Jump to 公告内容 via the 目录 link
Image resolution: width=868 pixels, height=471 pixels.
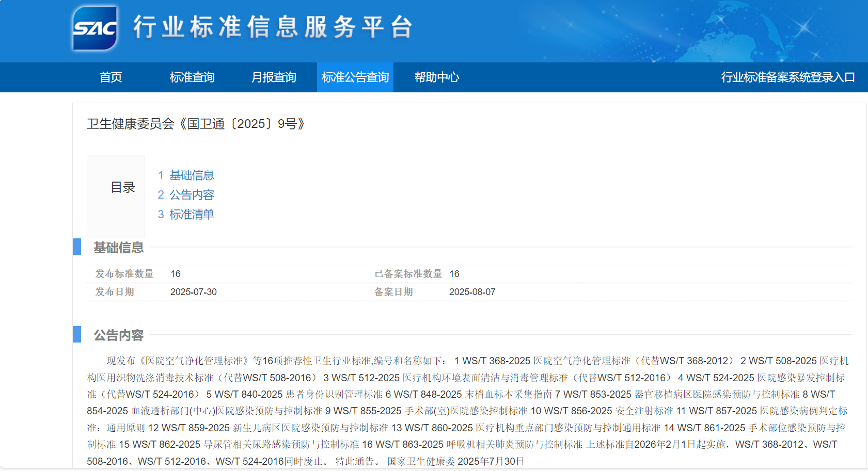point(192,195)
